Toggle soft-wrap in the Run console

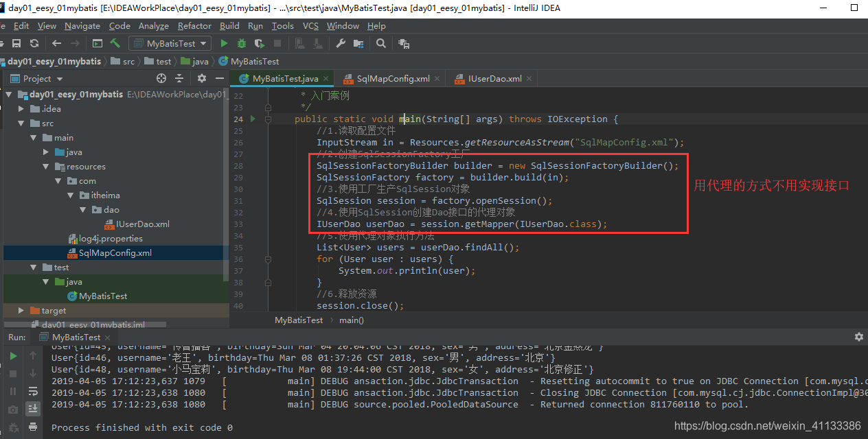(x=32, y=391)
